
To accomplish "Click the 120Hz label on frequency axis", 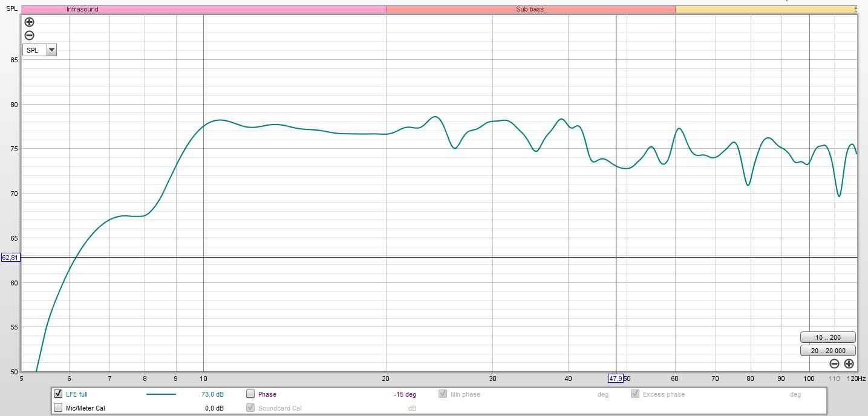I will (856, 379).
